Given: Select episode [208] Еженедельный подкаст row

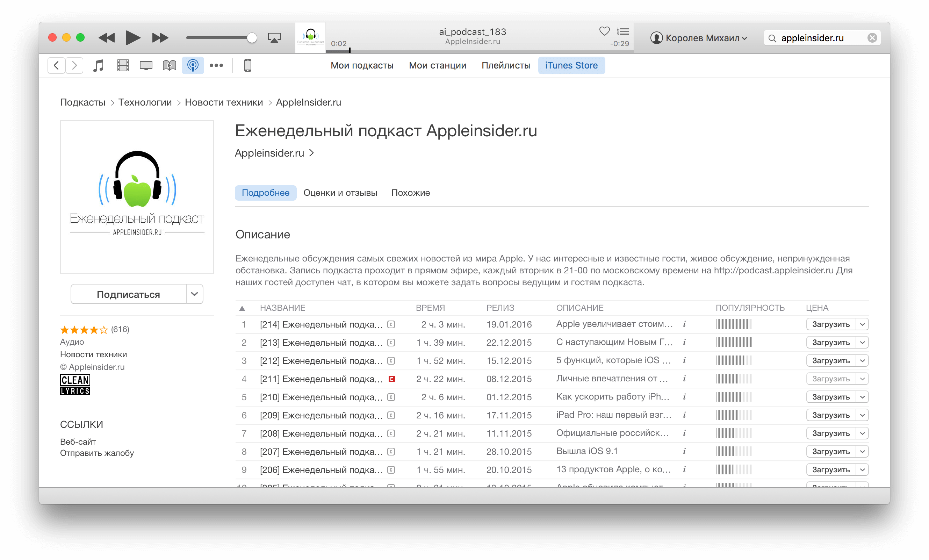Looking at the screenshot, I should click(x=552, y=433).
